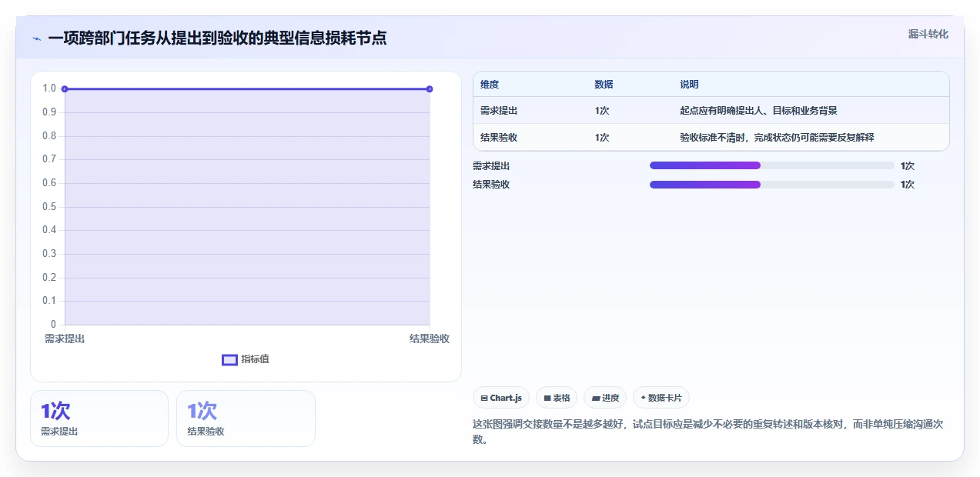
Task: Click the 1次 value after 需求提出 progress bar
Action: (x=908, y=165)
